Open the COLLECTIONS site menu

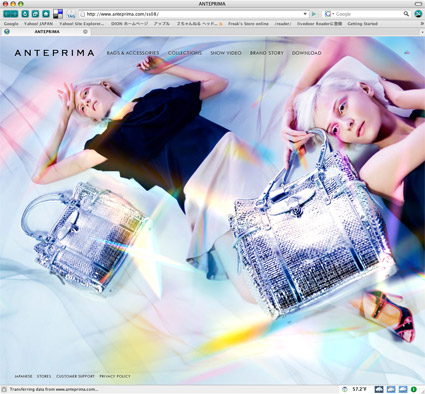point(185,53)
